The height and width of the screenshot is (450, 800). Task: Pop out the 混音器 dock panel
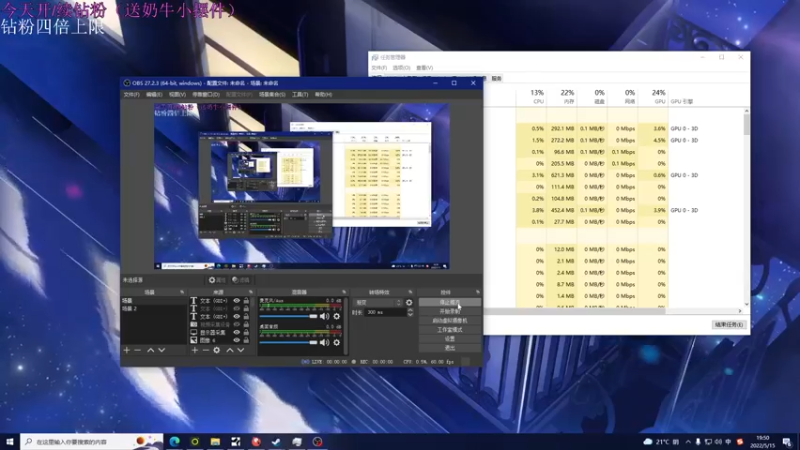coord(344,292)
